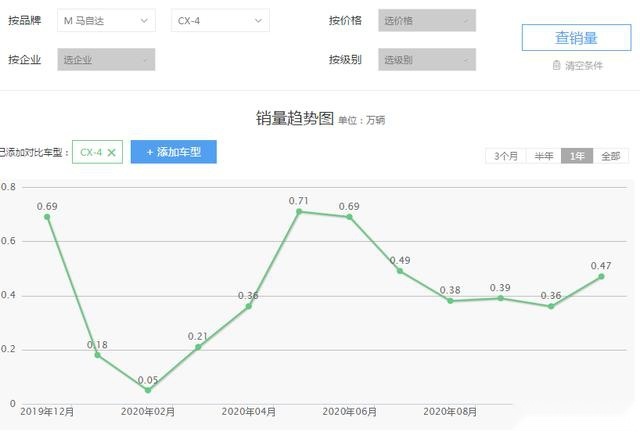Click the CX-4 comparison tag text
Viewport: 640px width, 432px height.
[x=91, y=152]
